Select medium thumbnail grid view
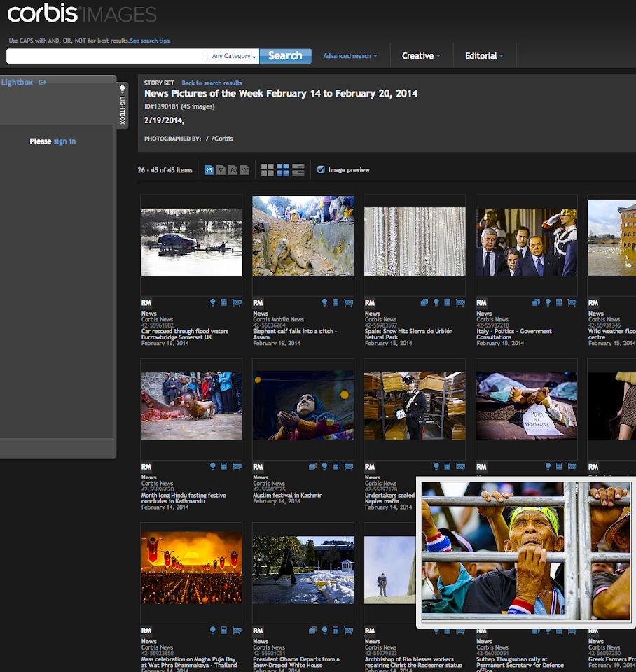 (282, 170)
